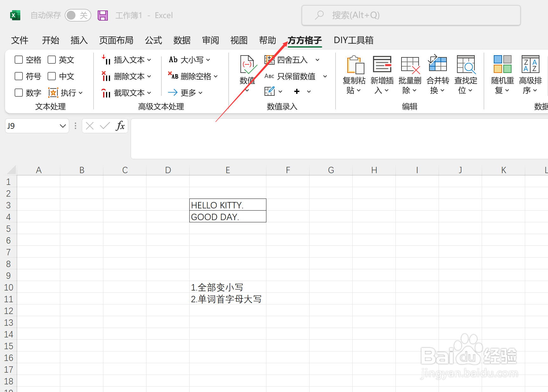
Task: Toggle the 自动保存 switch
Action: [x=78, y=15]
